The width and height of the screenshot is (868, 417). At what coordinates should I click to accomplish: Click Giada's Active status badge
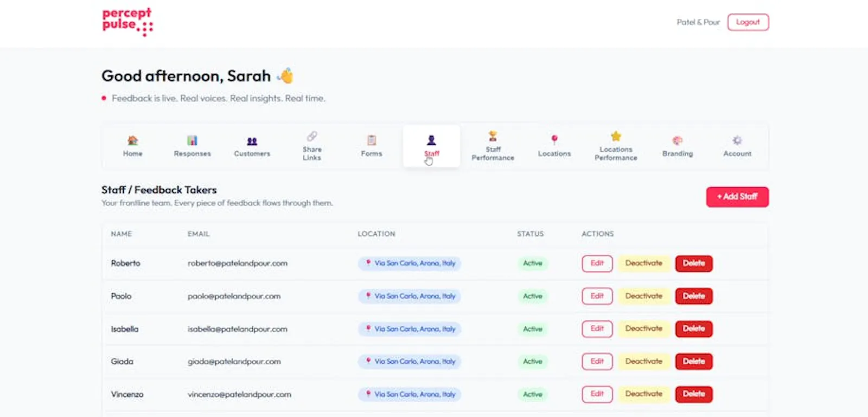[x=533, y=362]
